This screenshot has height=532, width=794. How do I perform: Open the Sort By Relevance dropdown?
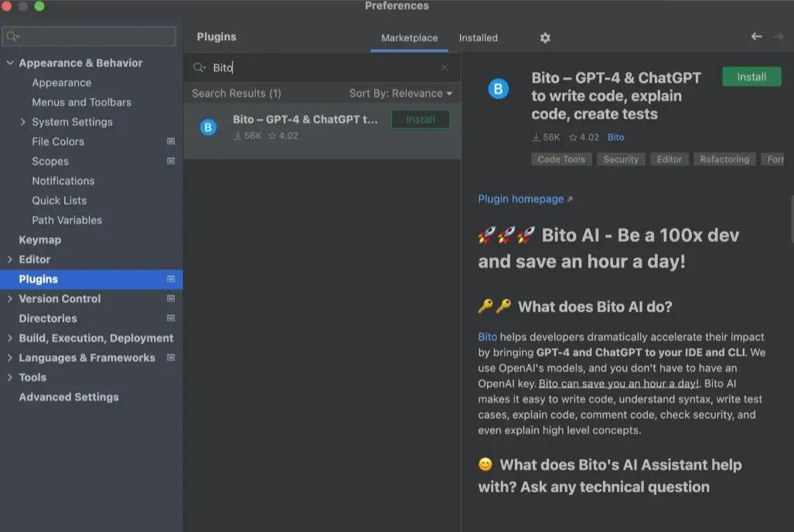pyautogui.click(x=400, y=93)
